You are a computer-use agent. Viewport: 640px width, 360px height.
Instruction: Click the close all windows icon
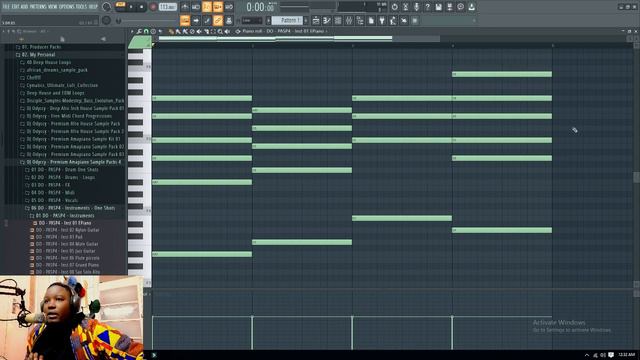(404, 20)
